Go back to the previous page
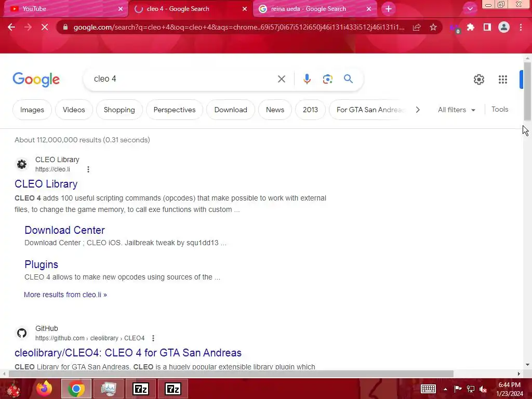 point(11,27)
